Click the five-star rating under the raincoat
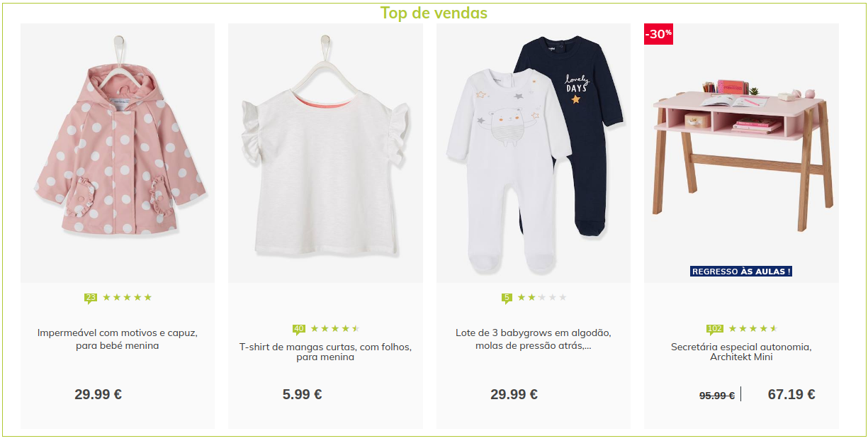This screenshot has width=868, height=441. click(x=128, y=298)
